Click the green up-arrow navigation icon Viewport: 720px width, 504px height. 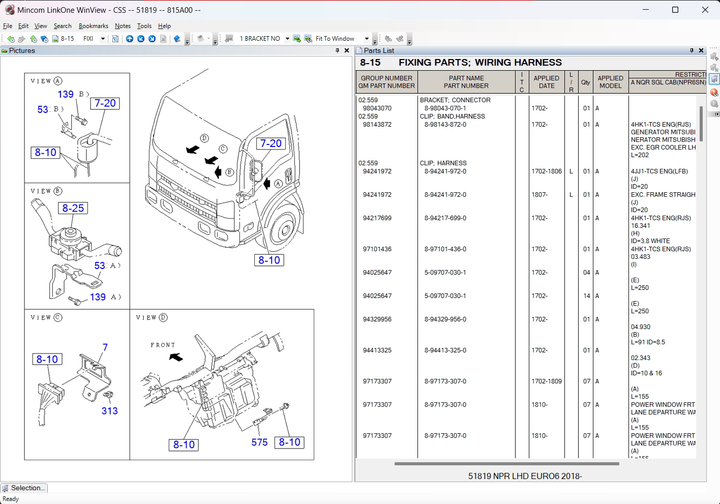tap(33, 39)
